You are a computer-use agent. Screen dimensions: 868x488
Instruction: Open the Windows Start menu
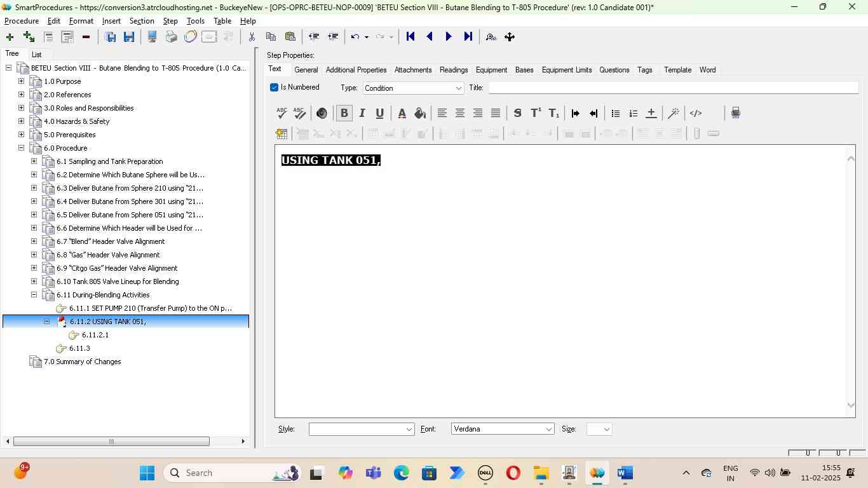[147, 473]
